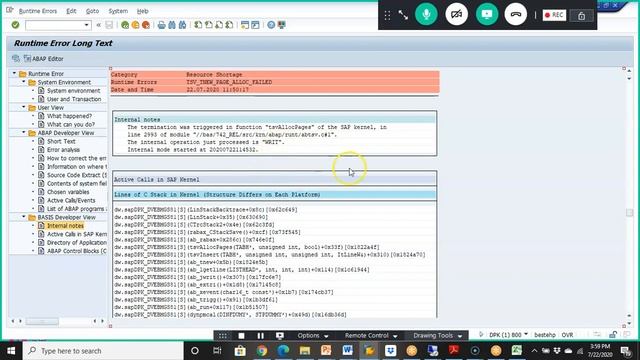Collapse the ABAP Developer View folder
This screenshot has height=360, width=640.
point(23,133)
